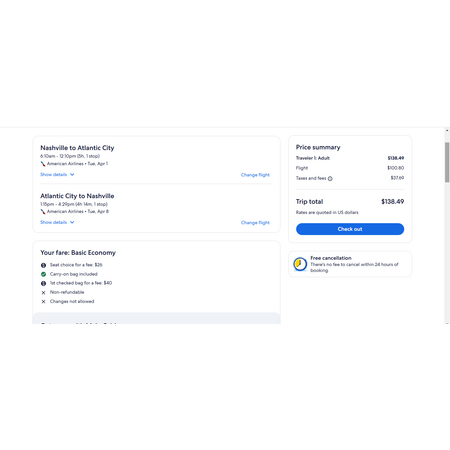450x450 pixels.
Task: Click the blue Check out button
Action: pos(350,229)
